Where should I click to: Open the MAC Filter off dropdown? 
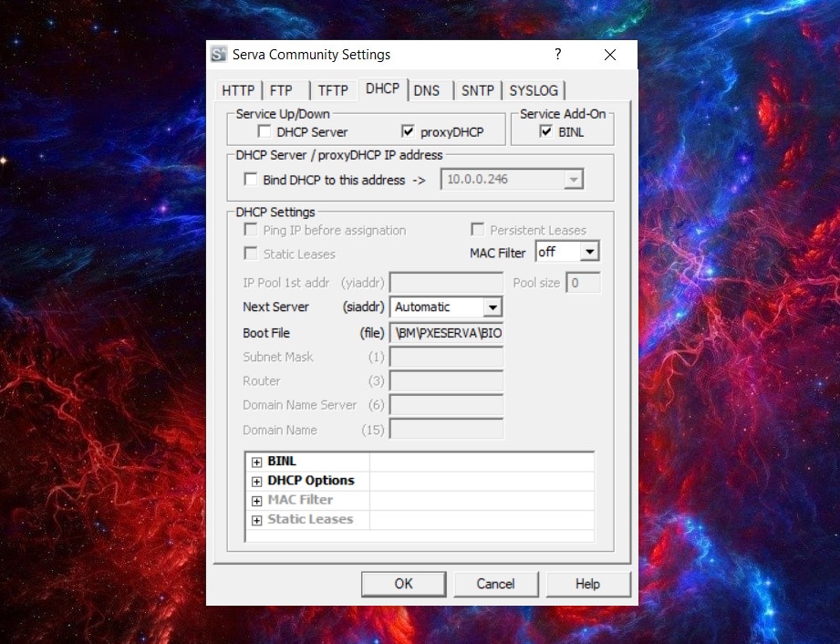[589, 251]
